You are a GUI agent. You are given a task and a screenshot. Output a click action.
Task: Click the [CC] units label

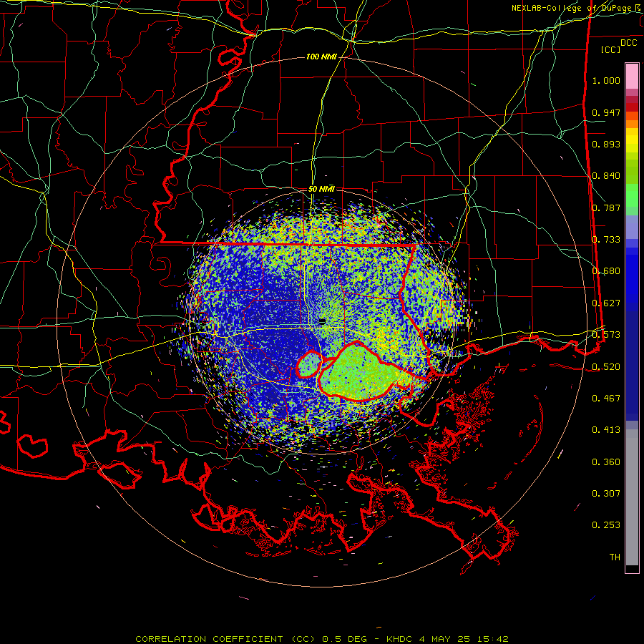tap(611, 49)
